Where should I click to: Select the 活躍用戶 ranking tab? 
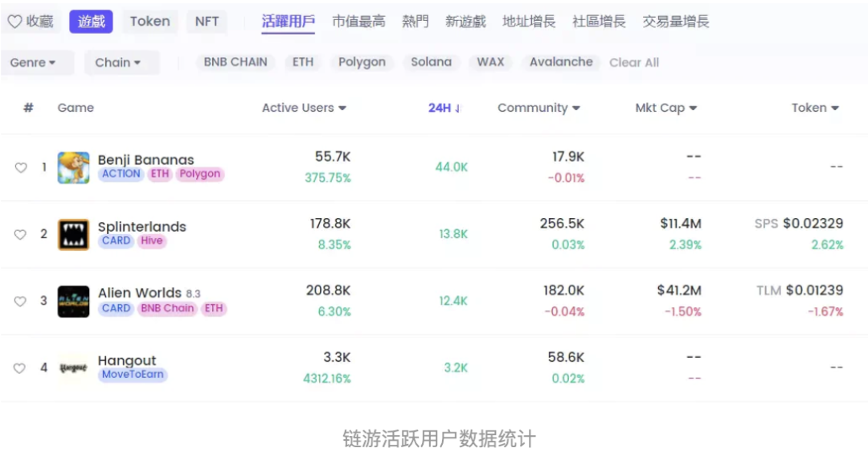tap(289, 22)
